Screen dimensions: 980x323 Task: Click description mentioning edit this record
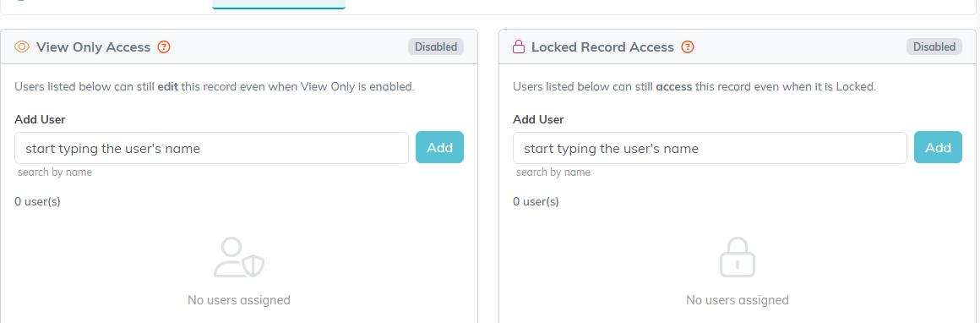click(x=215, y=87)
